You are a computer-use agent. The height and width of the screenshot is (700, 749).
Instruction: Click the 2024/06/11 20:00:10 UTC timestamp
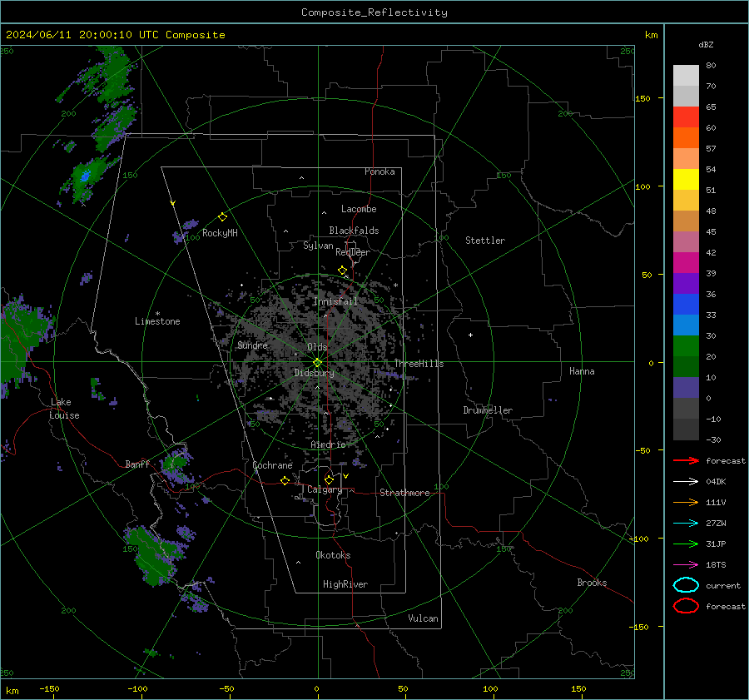coord(116,35)
